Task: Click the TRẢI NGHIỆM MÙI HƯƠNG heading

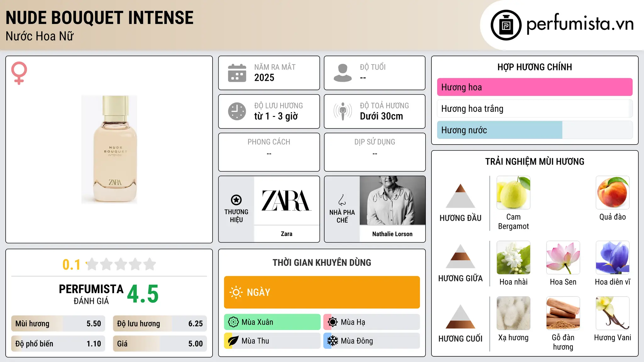Action: coord(535,162)
